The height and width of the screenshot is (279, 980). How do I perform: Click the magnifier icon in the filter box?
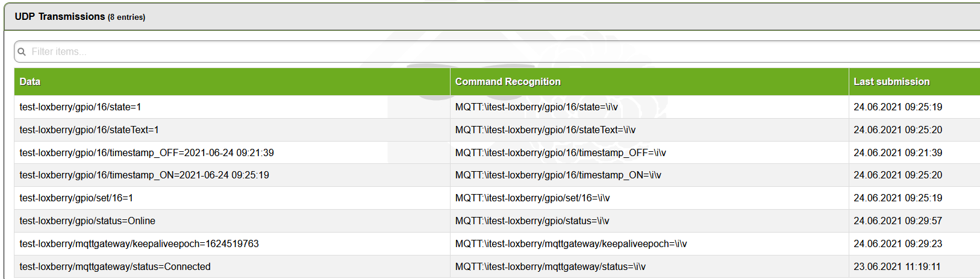[22, 52]
